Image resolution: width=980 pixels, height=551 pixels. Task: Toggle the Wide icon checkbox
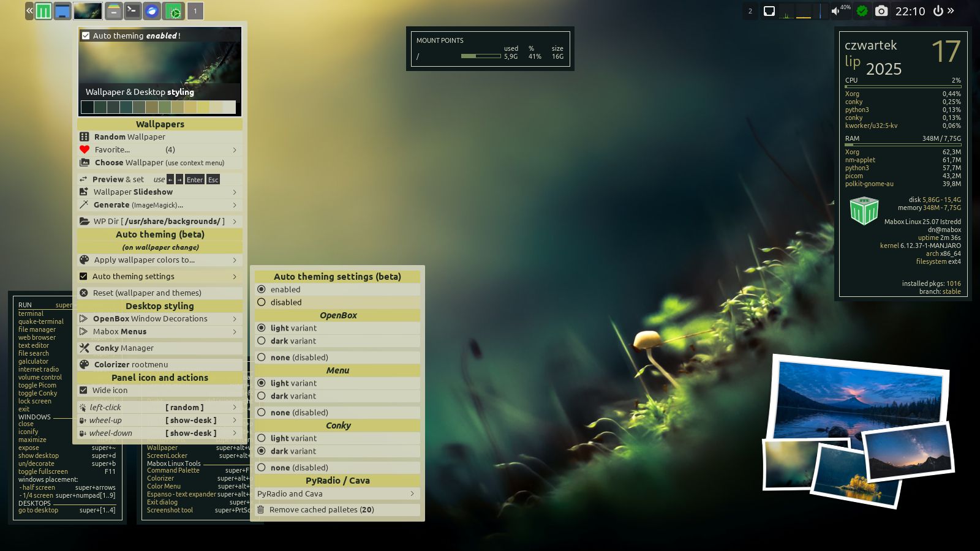[83, 390]
